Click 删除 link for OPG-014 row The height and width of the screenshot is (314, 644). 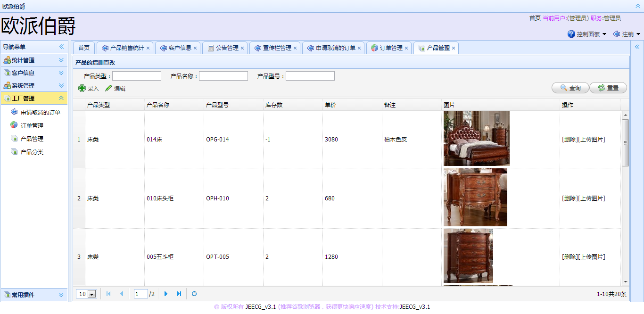pyautogui.click(x=570, y=140)
